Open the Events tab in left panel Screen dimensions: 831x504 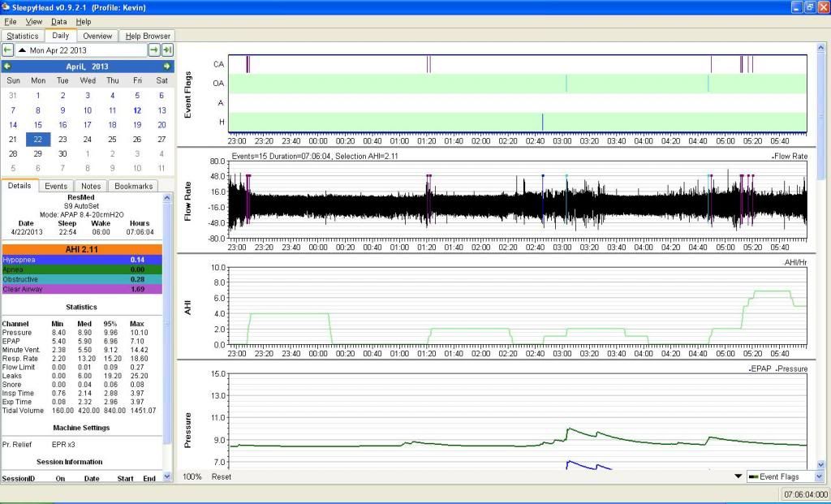click(x=56, y=186)
